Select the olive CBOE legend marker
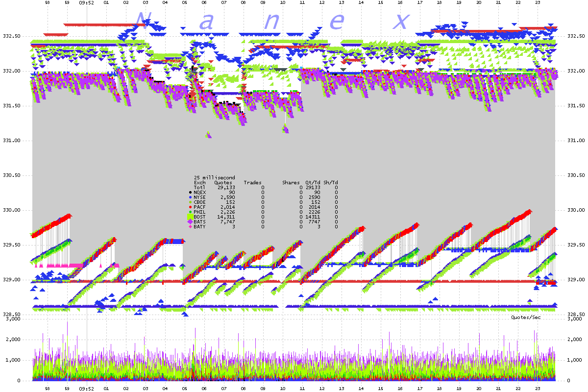 190,202
